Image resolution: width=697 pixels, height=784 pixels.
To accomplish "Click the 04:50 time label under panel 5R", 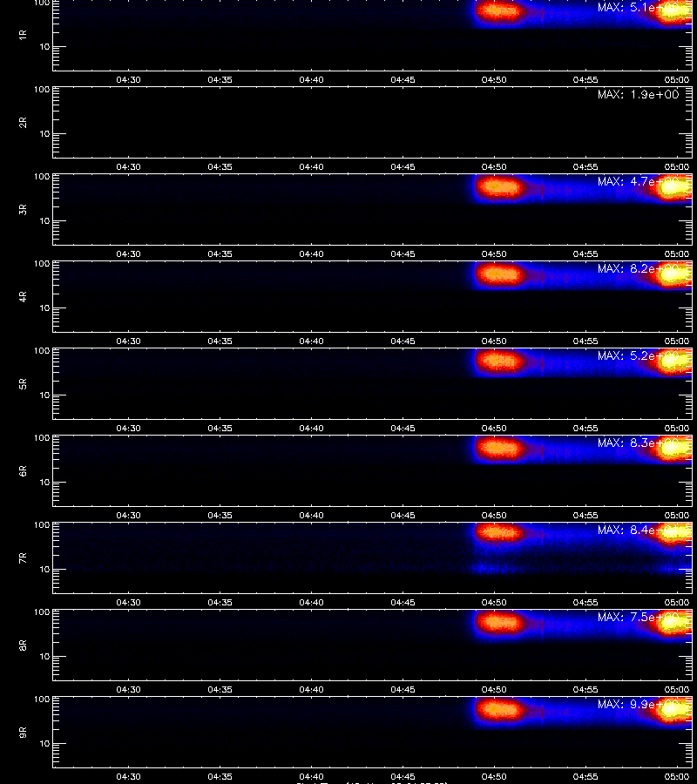I will 494,428.
